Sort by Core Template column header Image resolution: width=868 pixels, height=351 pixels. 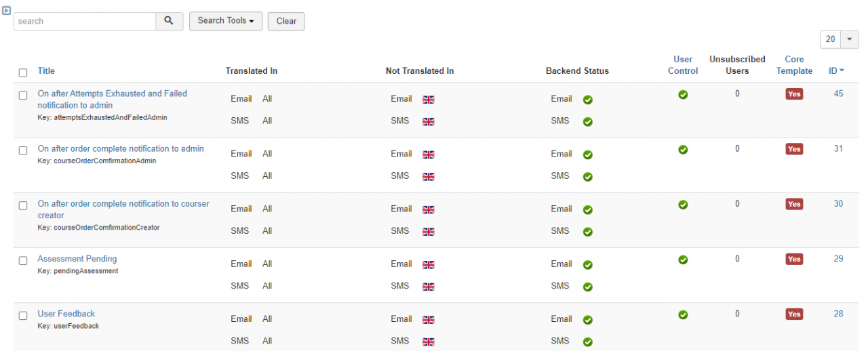(794, 65)
